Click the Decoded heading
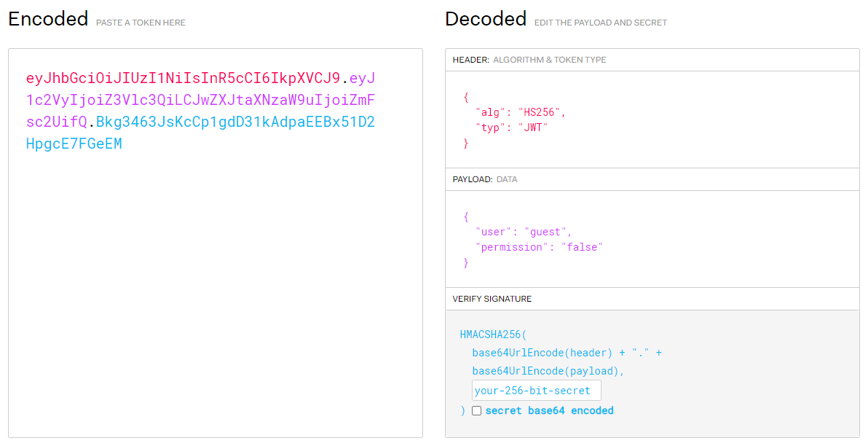The image size is (868, 446). [486, 19]
